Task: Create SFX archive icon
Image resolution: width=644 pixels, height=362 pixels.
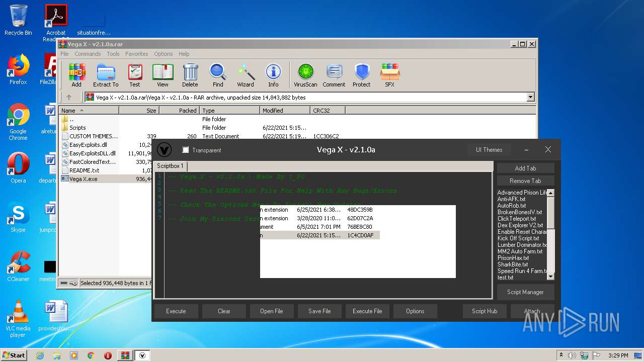Action: pyautogui.click(x=390, y=75)
